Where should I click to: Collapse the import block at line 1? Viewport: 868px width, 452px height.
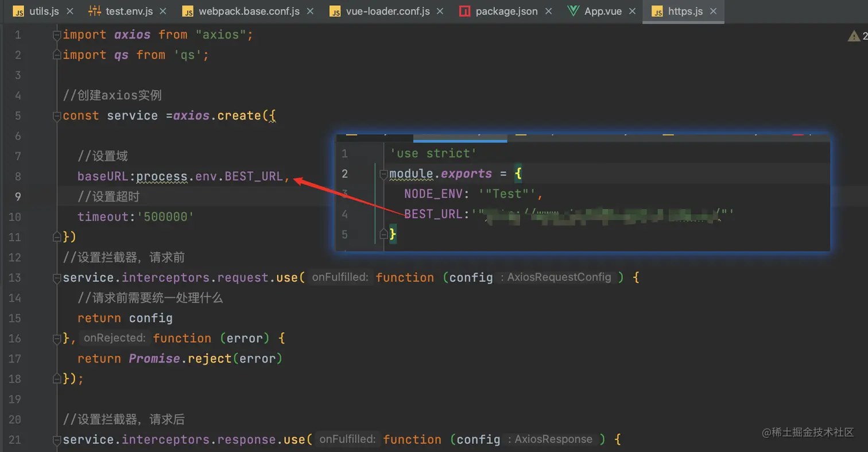56,35
